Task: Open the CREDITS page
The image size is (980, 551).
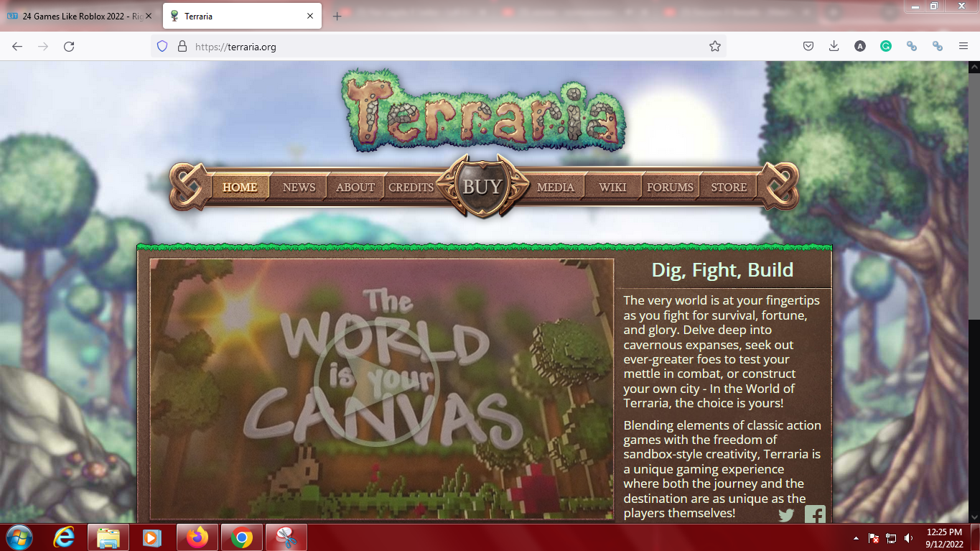Action: 411,187
